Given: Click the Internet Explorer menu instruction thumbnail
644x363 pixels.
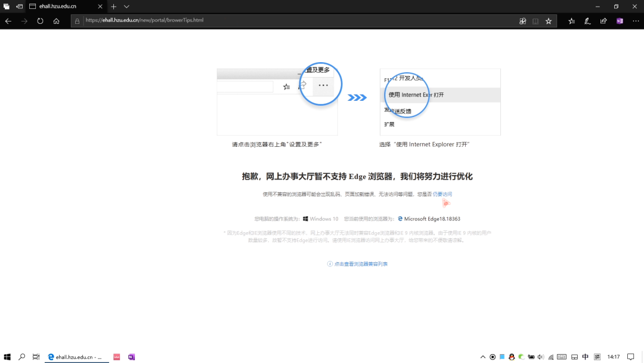Looking at the screenshot, I should coord(440,102).
